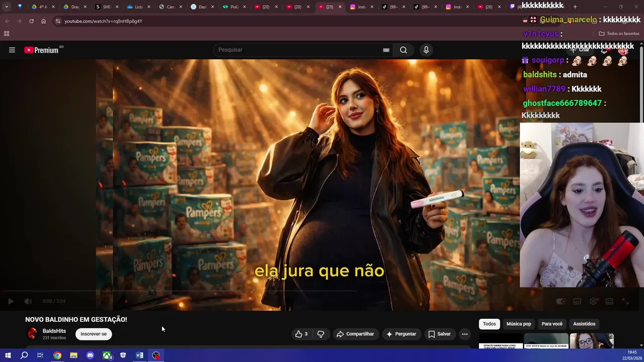Open Task View on the taskbar
The width and height of the screenshot is (644, 362).
[40, 355]
